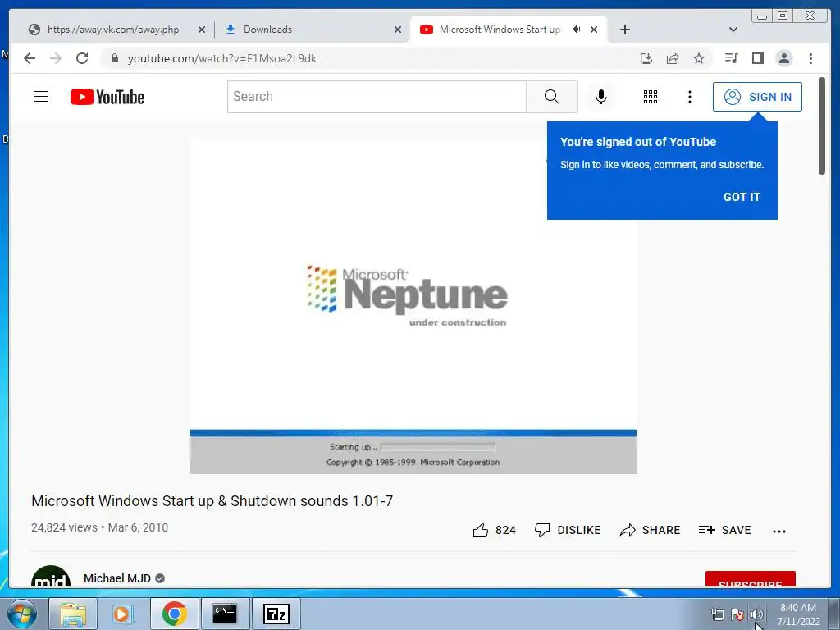Reload the YouTube page
Image resolution: width=840 pixels, height=630 pixels.
[82, 58]
